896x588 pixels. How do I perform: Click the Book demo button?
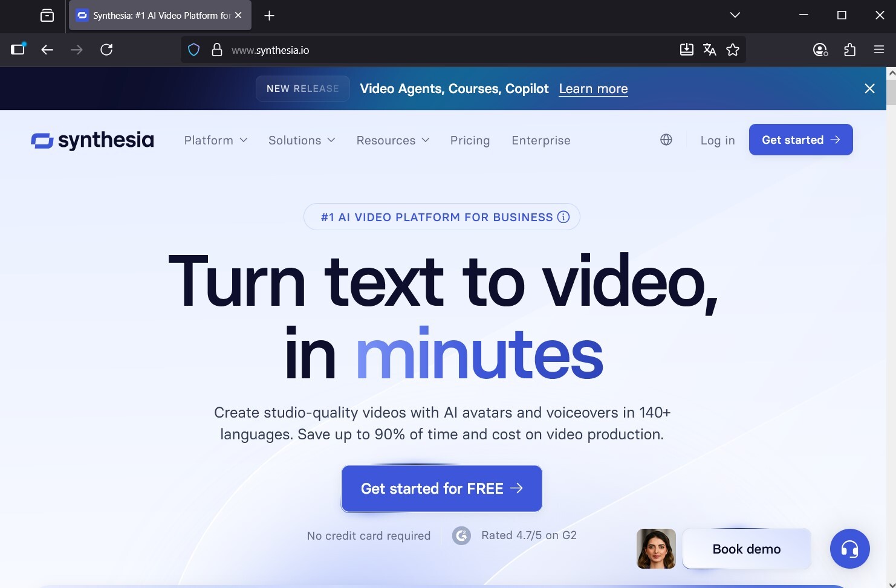point(746,549)
